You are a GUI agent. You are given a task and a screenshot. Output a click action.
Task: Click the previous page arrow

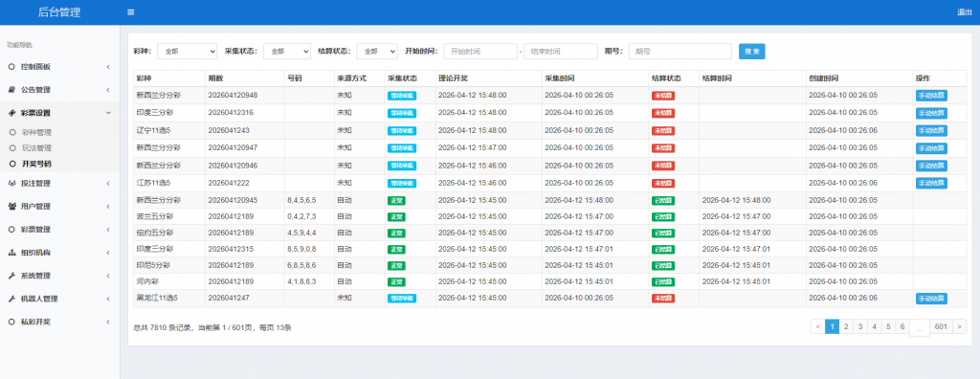click(817, 326)
